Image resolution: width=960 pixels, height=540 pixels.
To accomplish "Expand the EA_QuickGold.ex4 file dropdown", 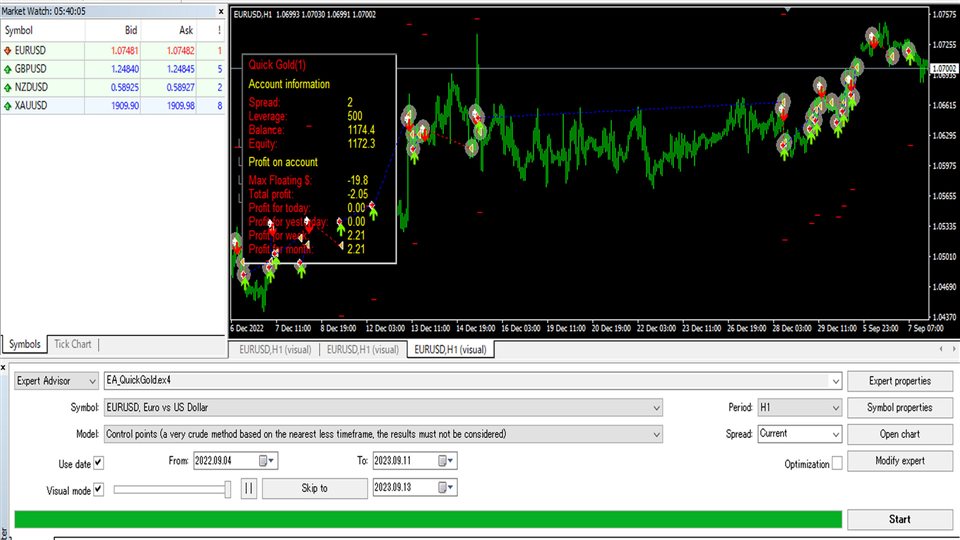I will [835, 381].
